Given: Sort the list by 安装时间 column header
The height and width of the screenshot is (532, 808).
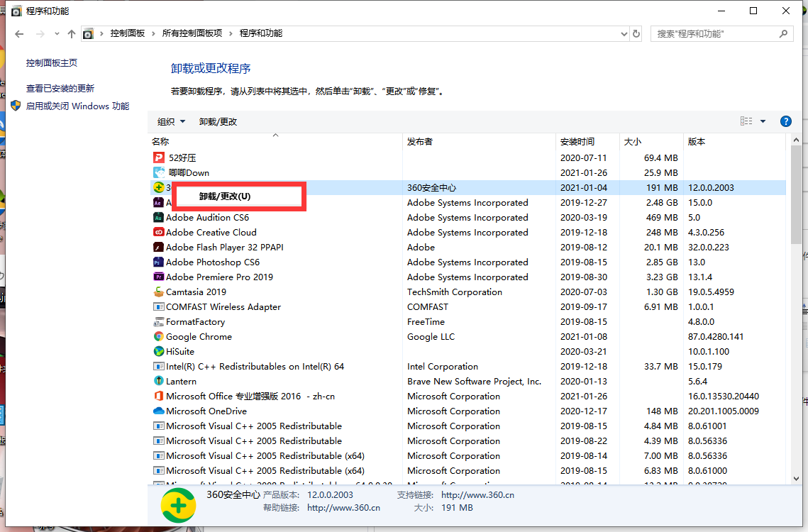Looking at the screenshot, I should tap(577, 142).
